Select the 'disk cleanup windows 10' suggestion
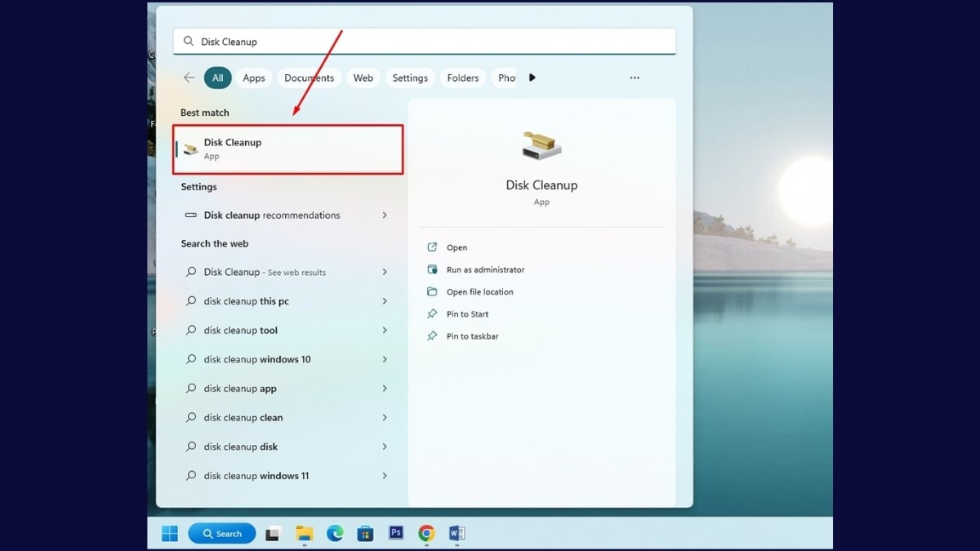 [287, 359]
